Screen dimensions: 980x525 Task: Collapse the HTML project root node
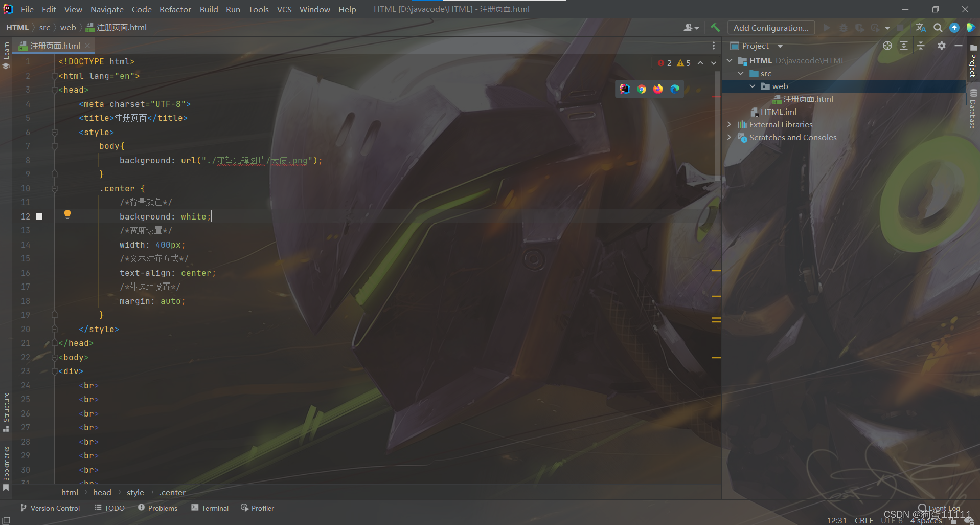click(730, 60)
